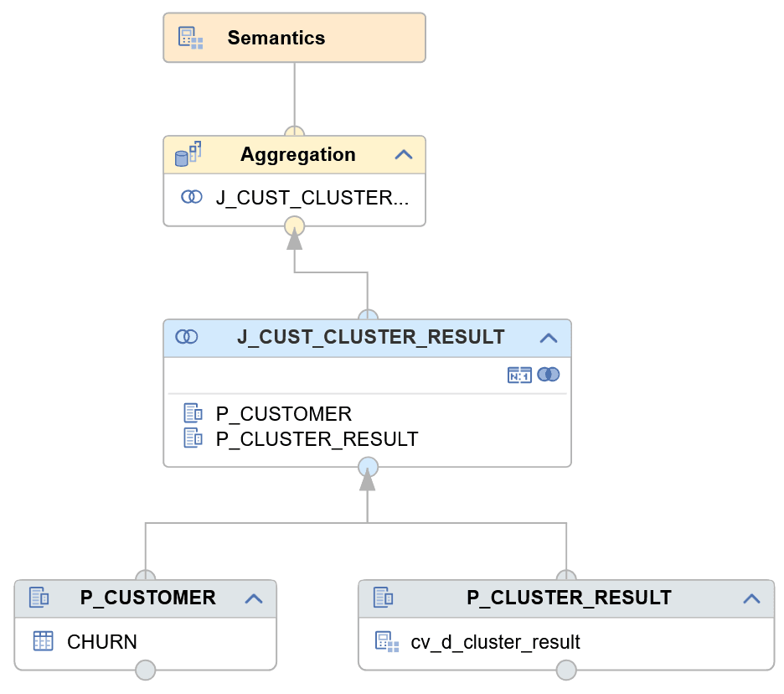784x694 pixels.
Task: Select the Semantics node label
Action: tap(276, 37)
